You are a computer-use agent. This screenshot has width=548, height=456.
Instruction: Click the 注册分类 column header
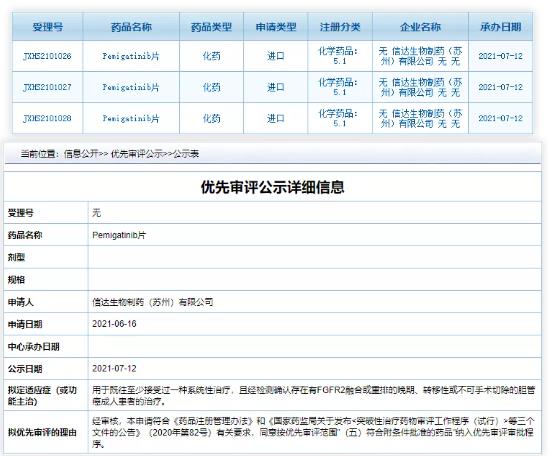coord(340,27)
